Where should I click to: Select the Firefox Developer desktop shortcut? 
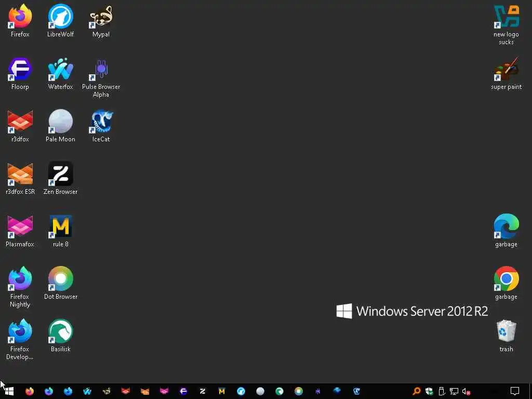pyautogui.click(x=20, y=339)
